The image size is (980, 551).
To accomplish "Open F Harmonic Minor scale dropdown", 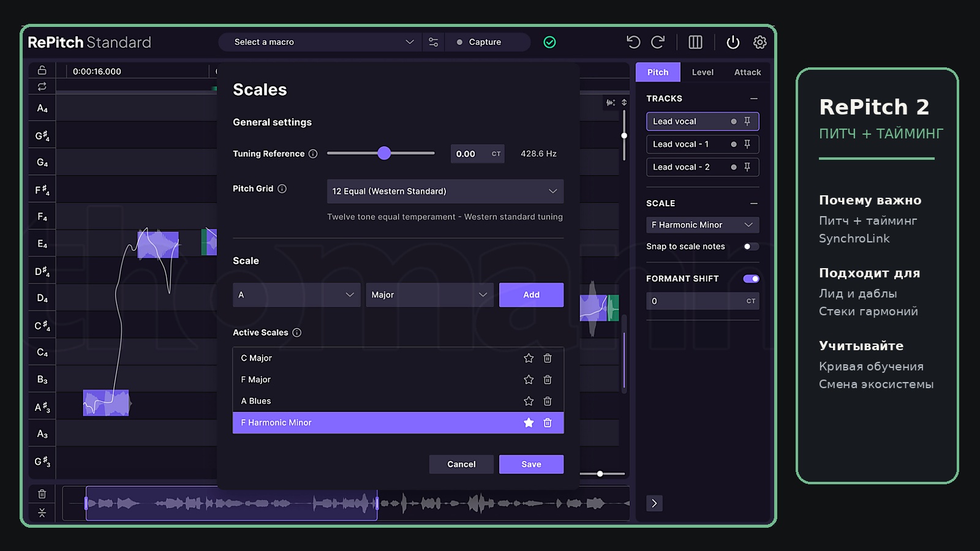I will coord(703,225).
